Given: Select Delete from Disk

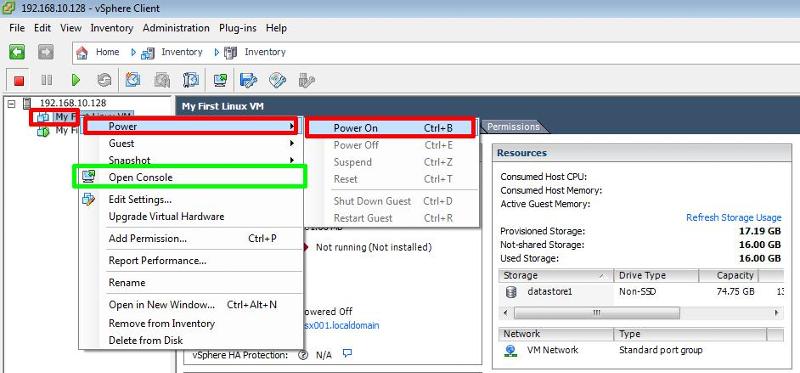Looking at the screenshot, I should click(190, 340).
